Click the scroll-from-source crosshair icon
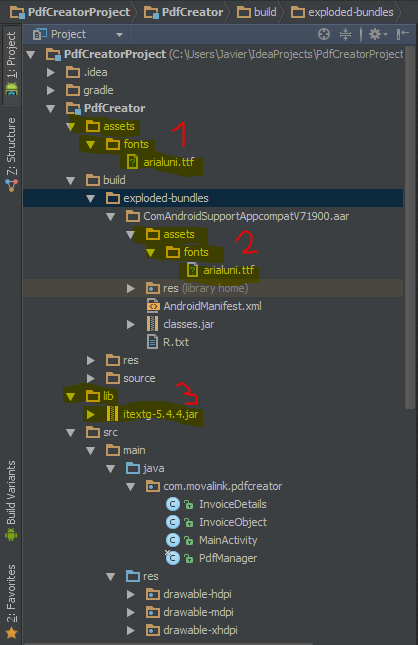Image resolution: width=418 pixels, height=645 pixels. [324, 34]
